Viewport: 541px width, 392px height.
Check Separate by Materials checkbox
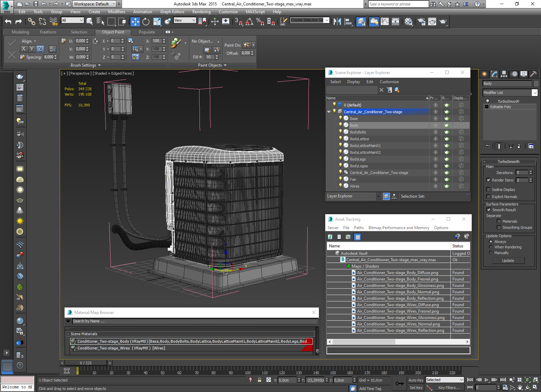(499, 221)
